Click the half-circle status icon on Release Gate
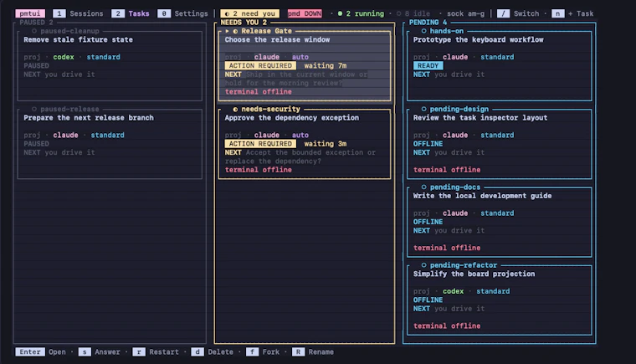 click(x=235, y=31)
